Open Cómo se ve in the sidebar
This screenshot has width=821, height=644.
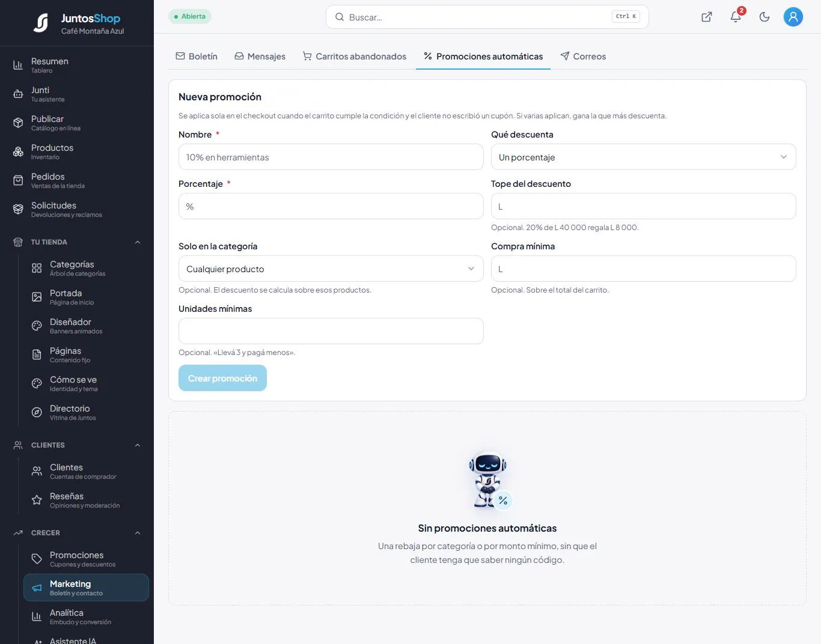[x=86, y=383]
